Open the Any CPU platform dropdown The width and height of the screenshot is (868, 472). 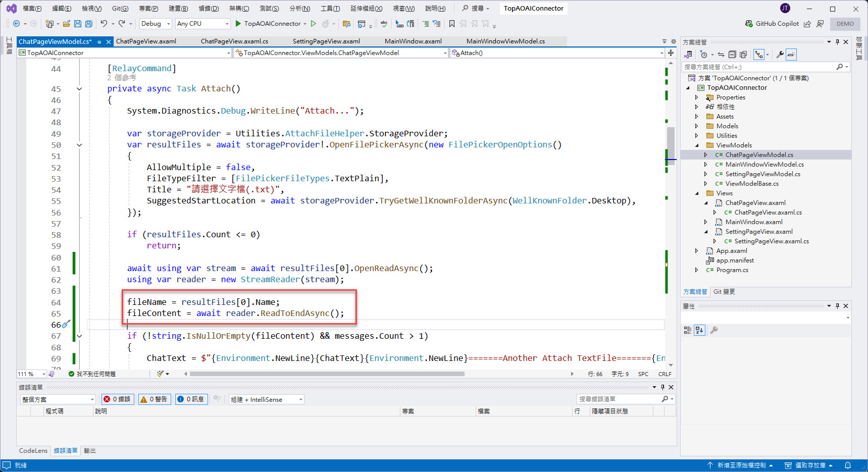click(202, 24)
